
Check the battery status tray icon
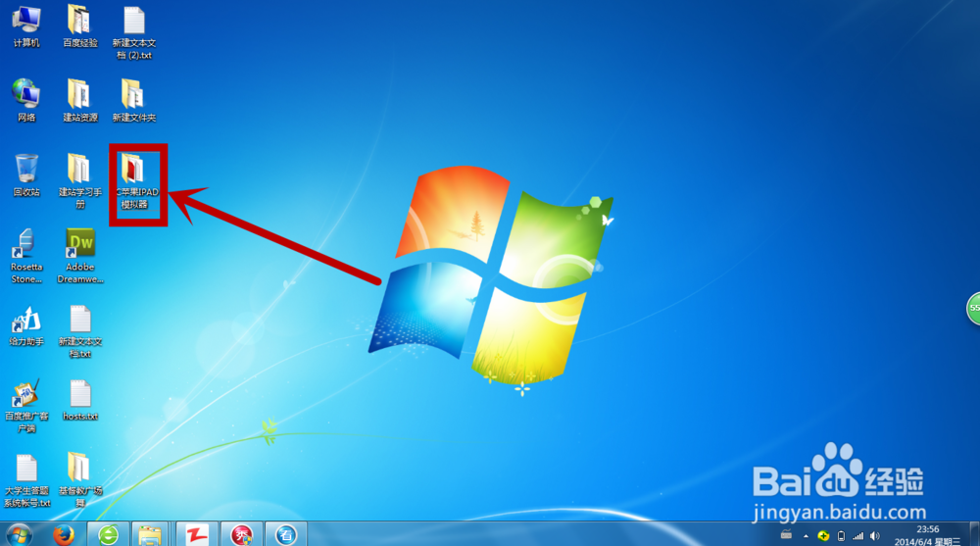tap(841, 536)
